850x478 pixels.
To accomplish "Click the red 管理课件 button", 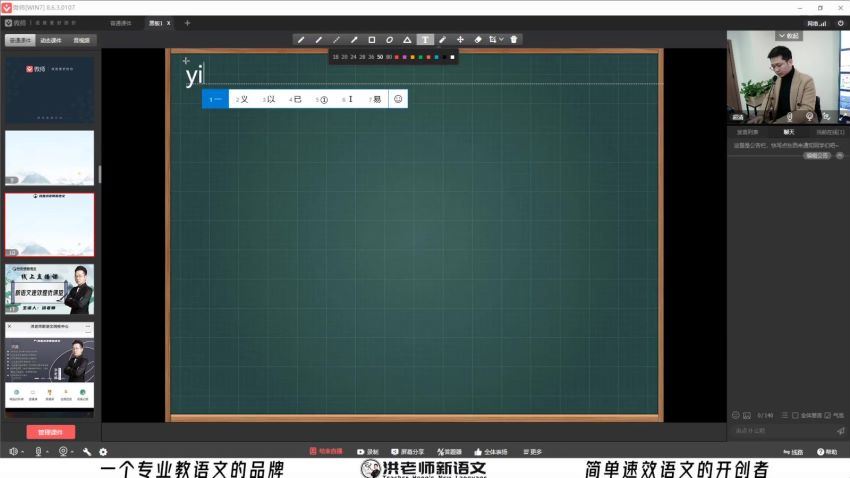I will coord(50,432).
